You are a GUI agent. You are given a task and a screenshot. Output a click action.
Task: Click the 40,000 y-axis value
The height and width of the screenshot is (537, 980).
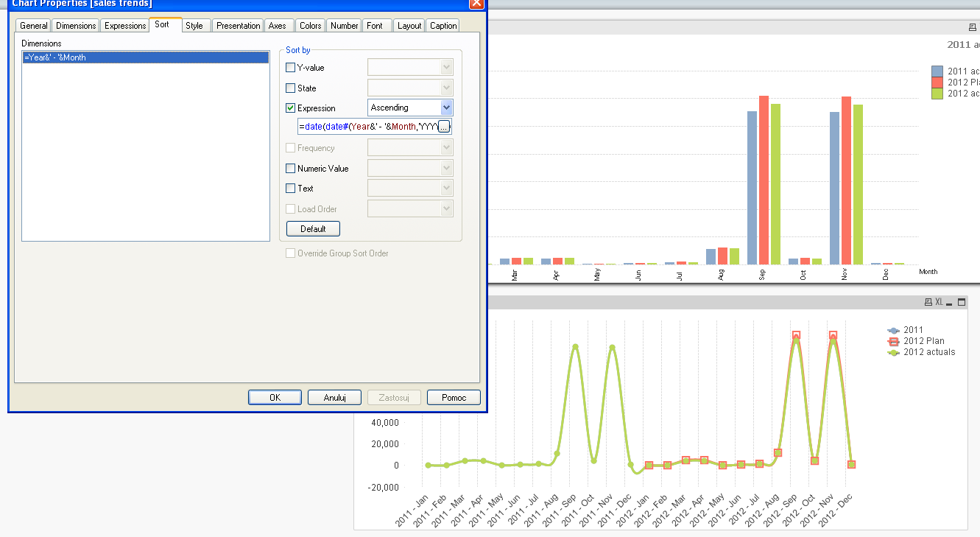point(386,423)
